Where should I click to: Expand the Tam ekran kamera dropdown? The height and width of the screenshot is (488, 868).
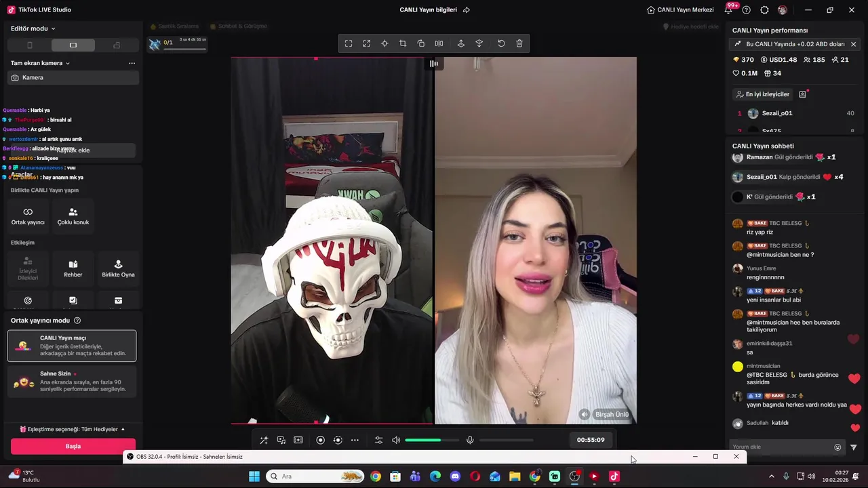(40, 63)
